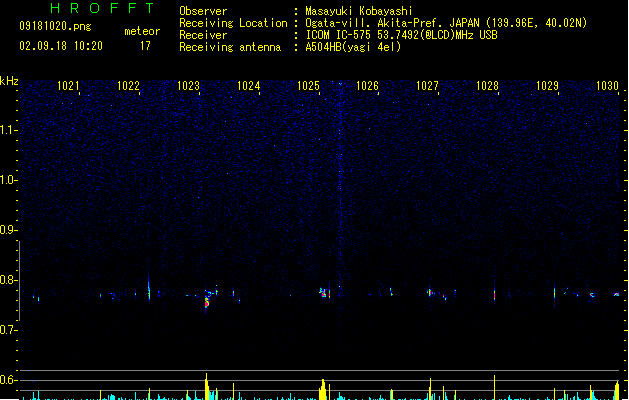Click the 0.6 kHz frequency label
The image size is (629, 400).
[x=8, y=380]
